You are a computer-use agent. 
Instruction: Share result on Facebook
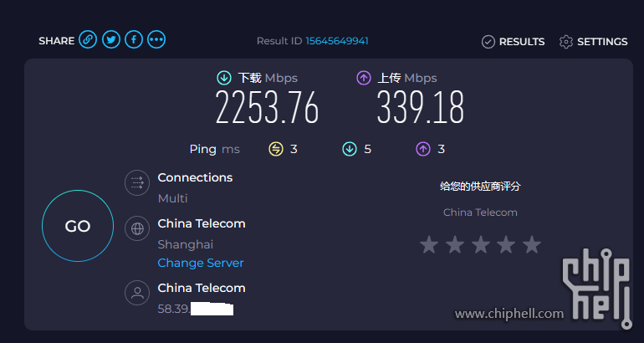pos(134,40)
